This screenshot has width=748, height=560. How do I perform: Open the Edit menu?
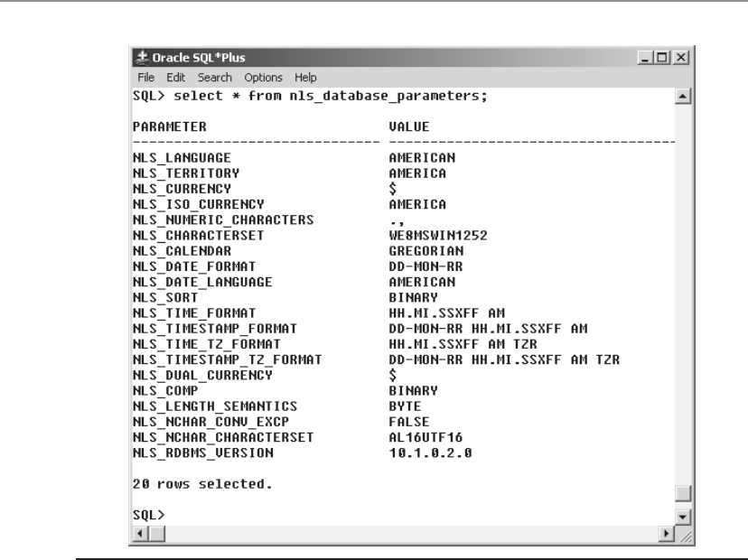point(175,78)
